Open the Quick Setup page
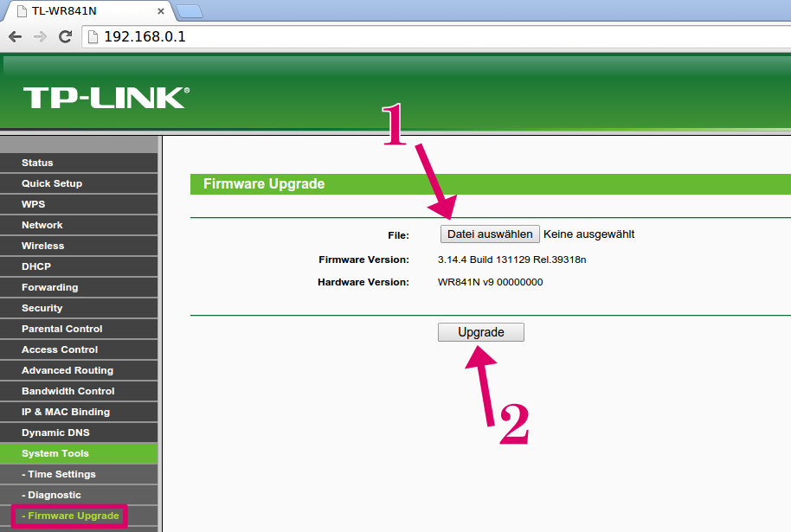 [79, 183]
